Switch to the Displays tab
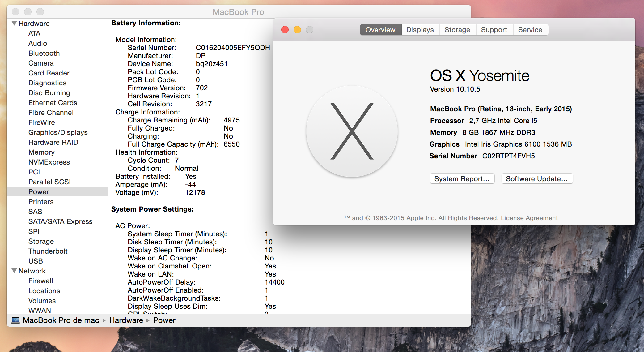 (420, 30)
